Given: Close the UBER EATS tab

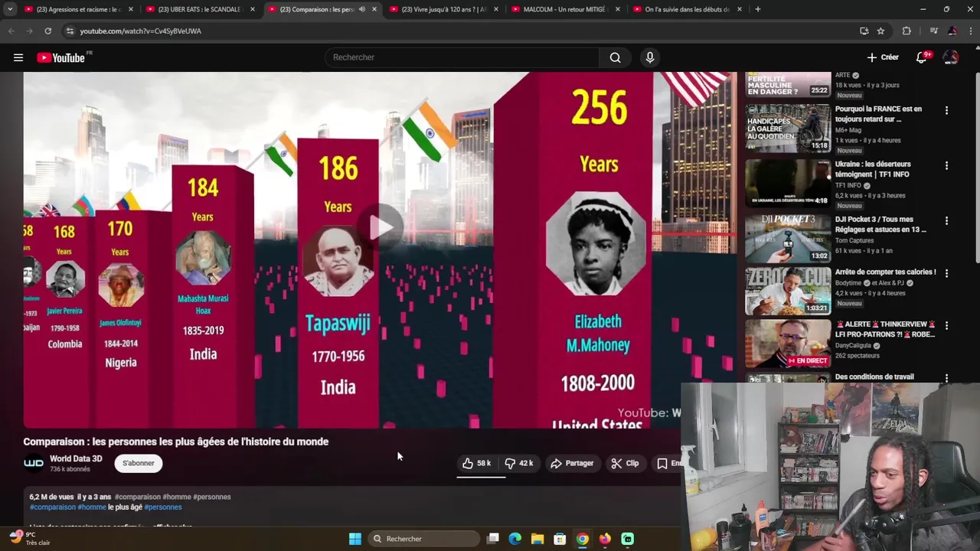Looking at the screenshot, I should tap(253, 9).
